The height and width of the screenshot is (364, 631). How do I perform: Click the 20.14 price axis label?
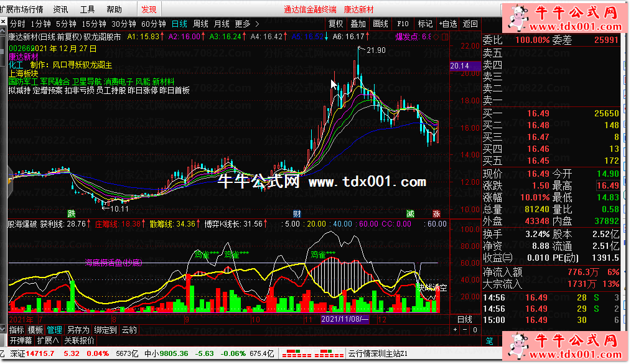[465, 66]
